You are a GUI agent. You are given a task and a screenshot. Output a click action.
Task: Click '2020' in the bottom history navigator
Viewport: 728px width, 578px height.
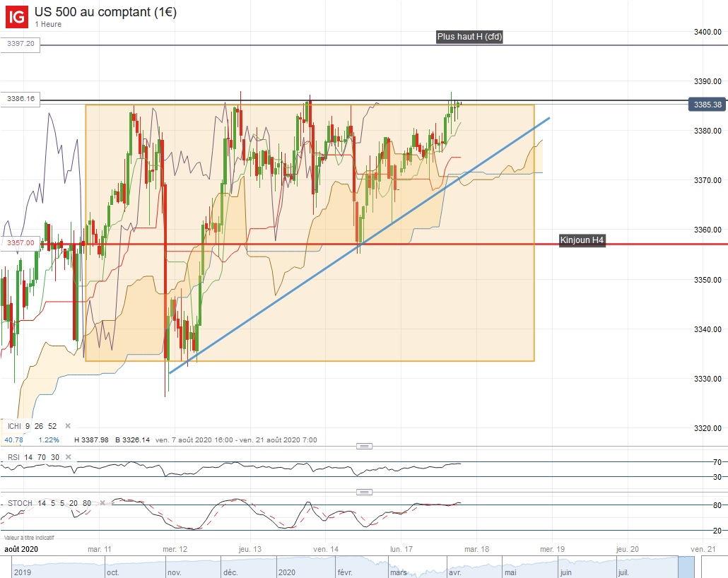pos(286,572)
